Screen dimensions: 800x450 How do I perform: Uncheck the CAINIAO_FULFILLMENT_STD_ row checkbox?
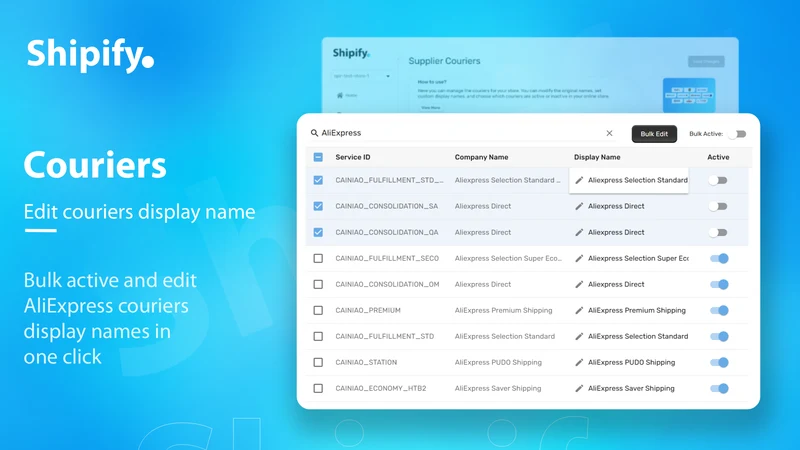[318, 180]
